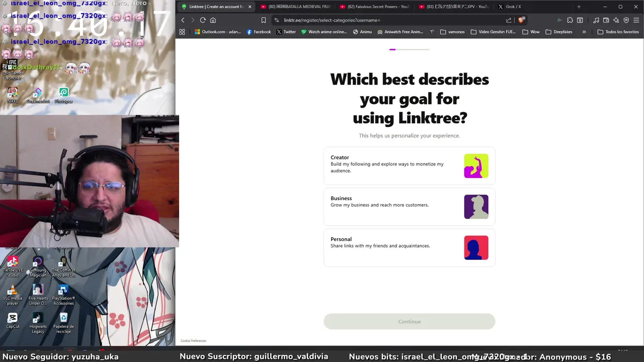Open a new browser tab
This screenshot has height=362, width=644.
[579, 7]
